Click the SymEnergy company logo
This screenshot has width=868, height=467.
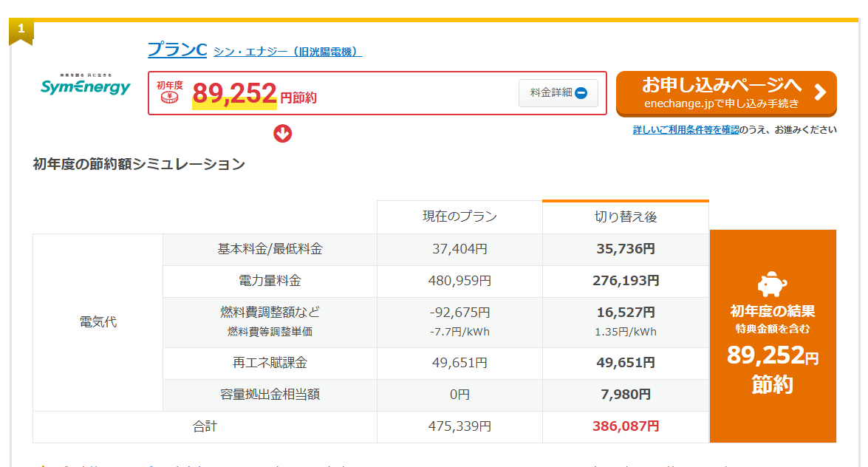coord(84,86)
